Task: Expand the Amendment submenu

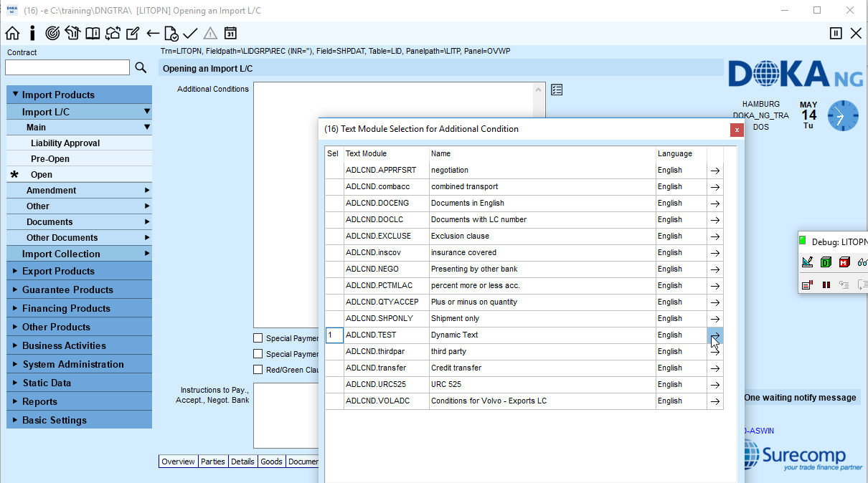Action: pyautogui.click(x=79, y=191)
